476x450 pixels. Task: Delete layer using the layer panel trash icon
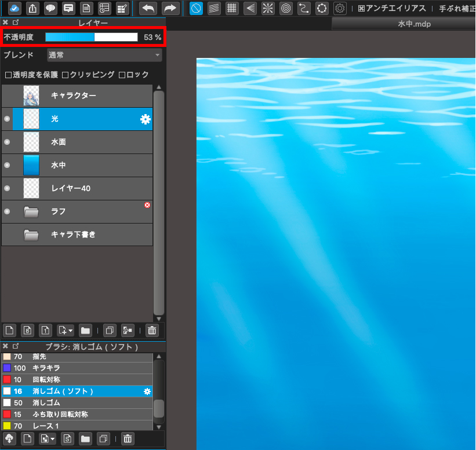pos(152,331)
